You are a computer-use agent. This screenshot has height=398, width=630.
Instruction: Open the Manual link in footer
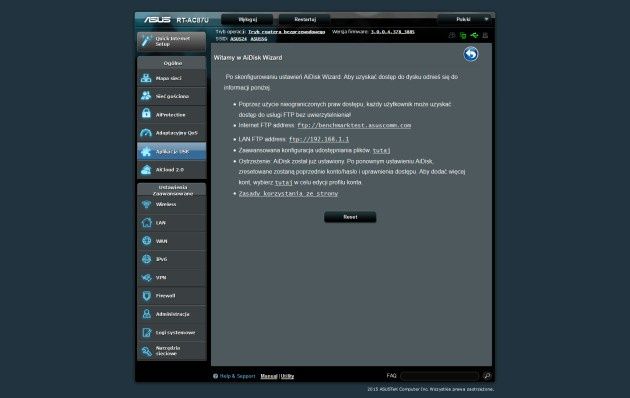tap(269, 376)
